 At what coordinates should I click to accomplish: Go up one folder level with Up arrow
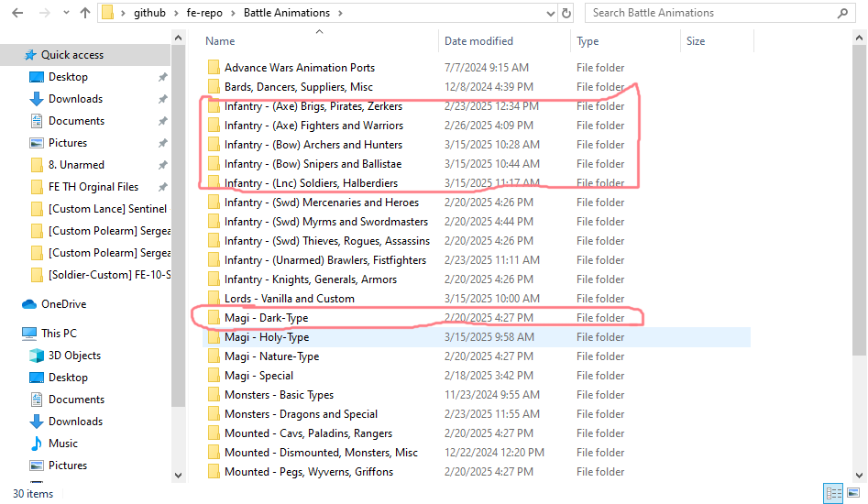point(85,13)
